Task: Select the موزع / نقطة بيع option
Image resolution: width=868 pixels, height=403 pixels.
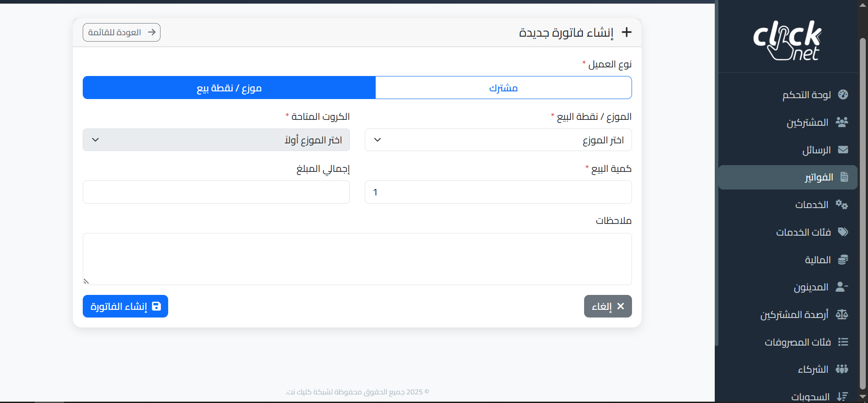Action: [229, 88]
